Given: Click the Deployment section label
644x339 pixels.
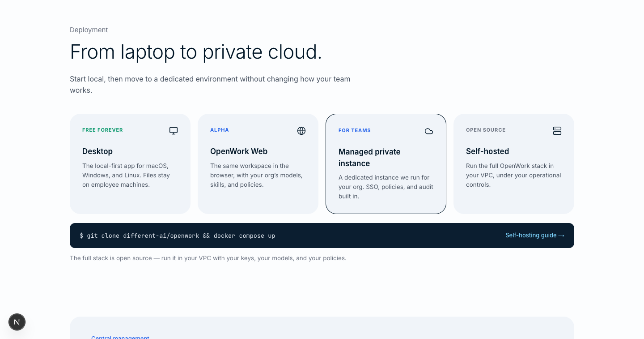Looking at the screenshot, I should coord(89,30).
